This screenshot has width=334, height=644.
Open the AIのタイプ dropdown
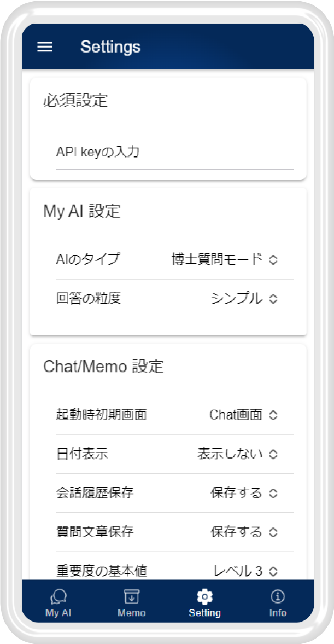[x=224, y=259]
